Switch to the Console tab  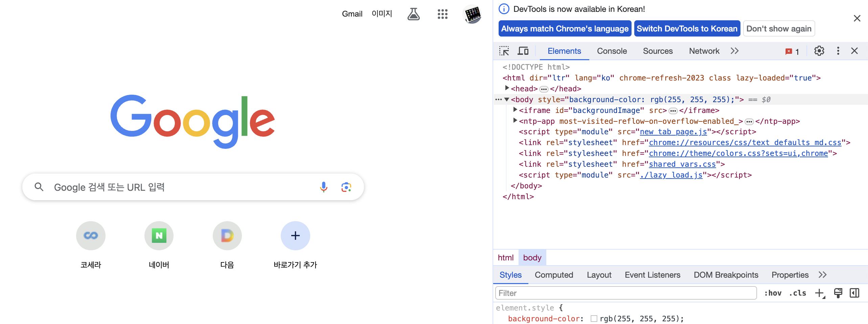point(612,51)
